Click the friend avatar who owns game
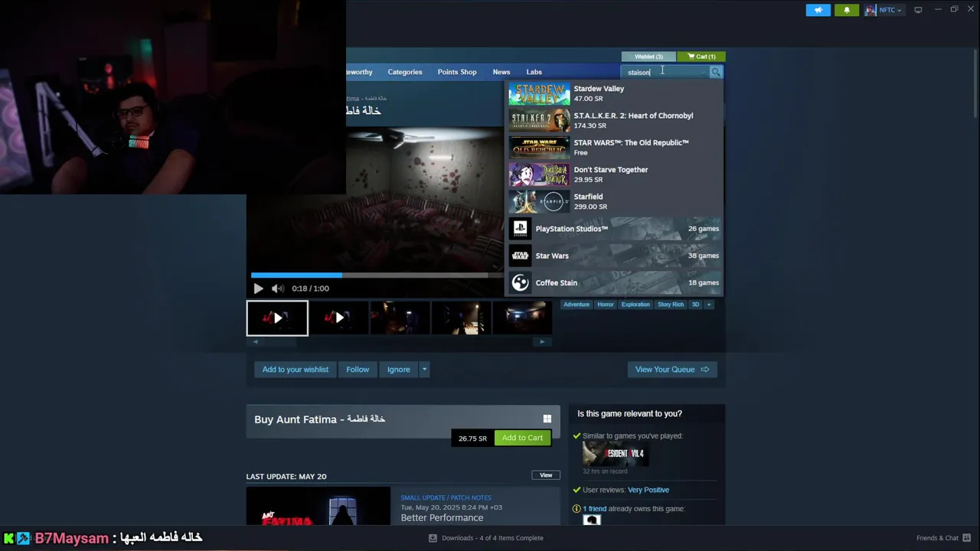This screenshot has height=551, width=980. pyautogui.click(x=592, y=520)
